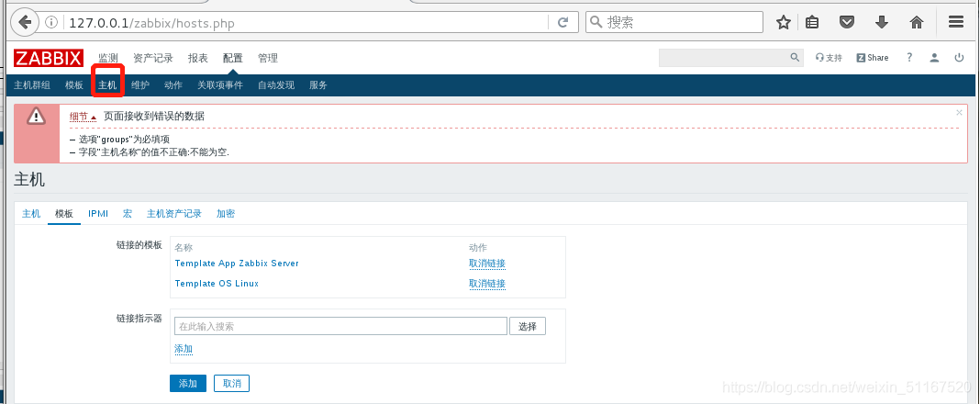Open Template App Zabbix Server link
Viewport: 980px width, 404px height.
237,264
